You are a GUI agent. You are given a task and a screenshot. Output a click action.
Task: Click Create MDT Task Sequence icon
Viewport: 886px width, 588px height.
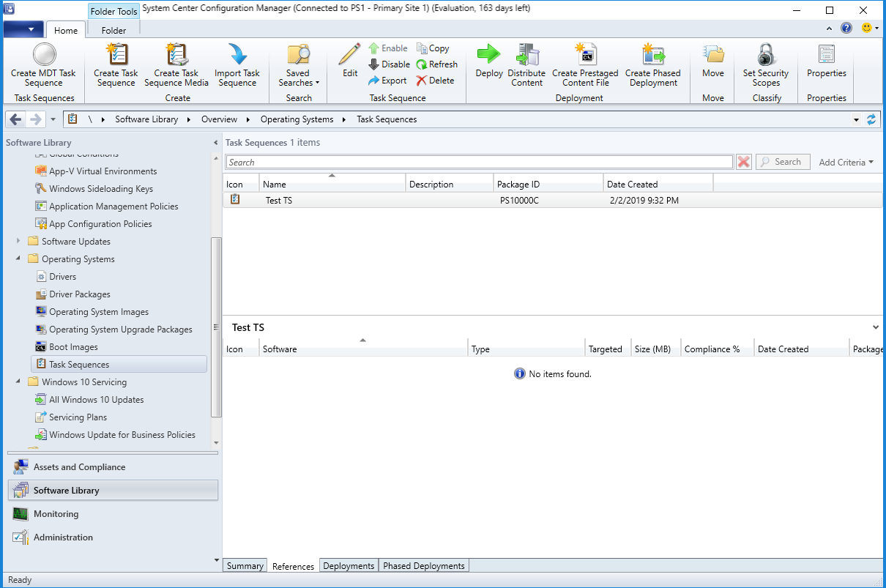[x=44, y=55]
